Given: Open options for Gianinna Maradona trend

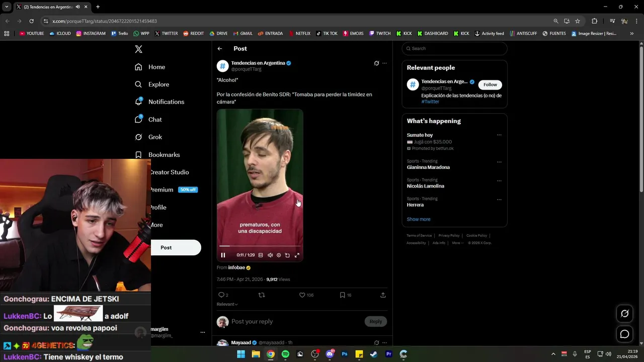Looking at the screenshot, I should click(x=499, y=162).
